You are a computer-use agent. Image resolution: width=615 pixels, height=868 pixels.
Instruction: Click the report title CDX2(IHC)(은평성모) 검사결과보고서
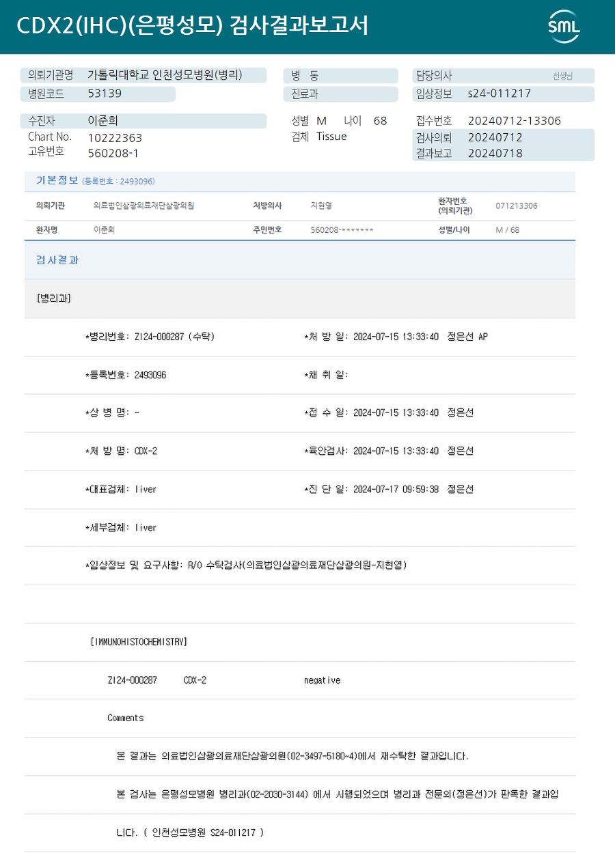tap(193, 26)
